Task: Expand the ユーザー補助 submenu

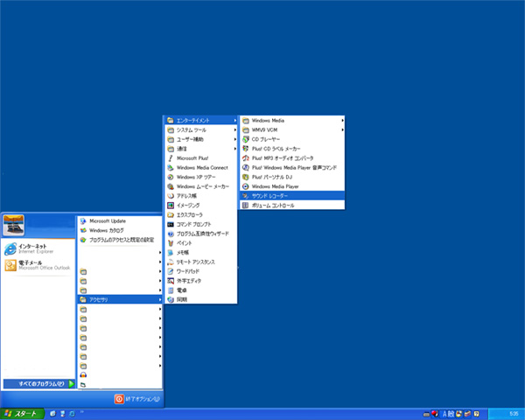Action: coord(201,139)
